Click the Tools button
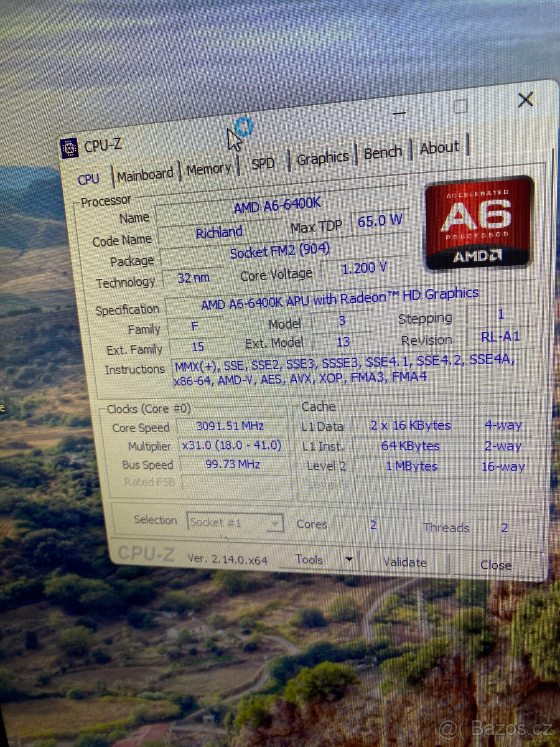This screenshot has width=560, height=747. coord(310,560)
